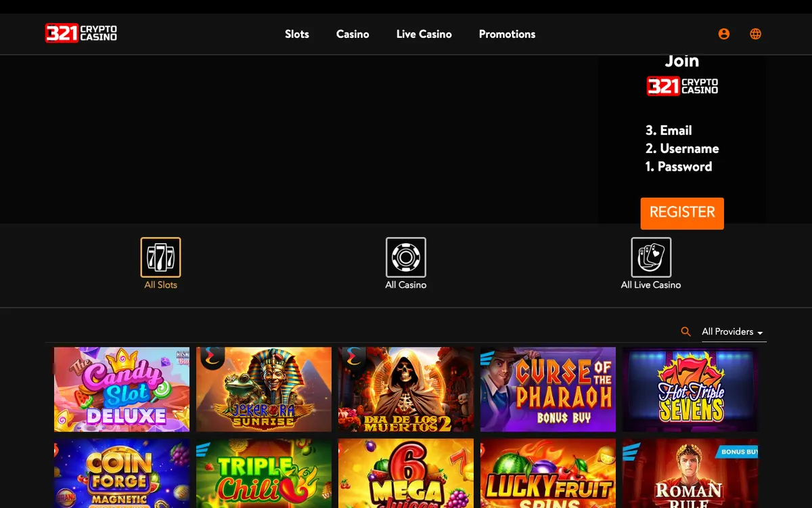Screen dimensions: 812x508
Task: Open the Coin Forge Magnetic game
Action: 122,473
